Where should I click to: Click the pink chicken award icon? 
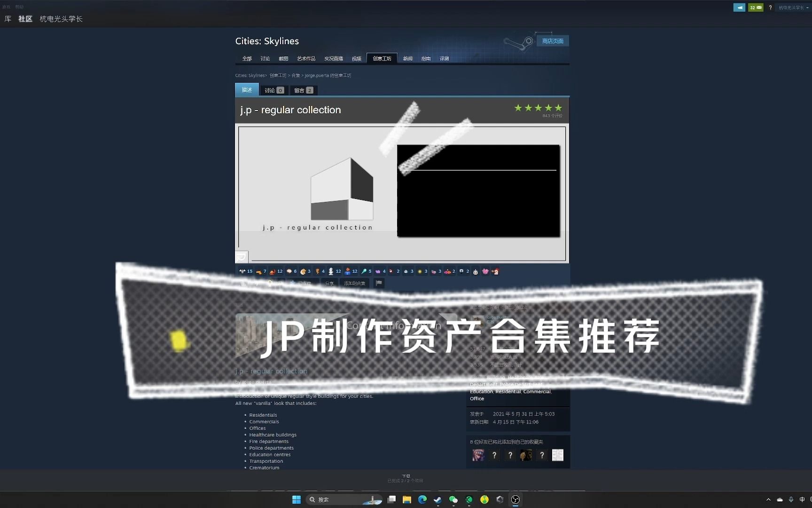[x=495, y=271]
